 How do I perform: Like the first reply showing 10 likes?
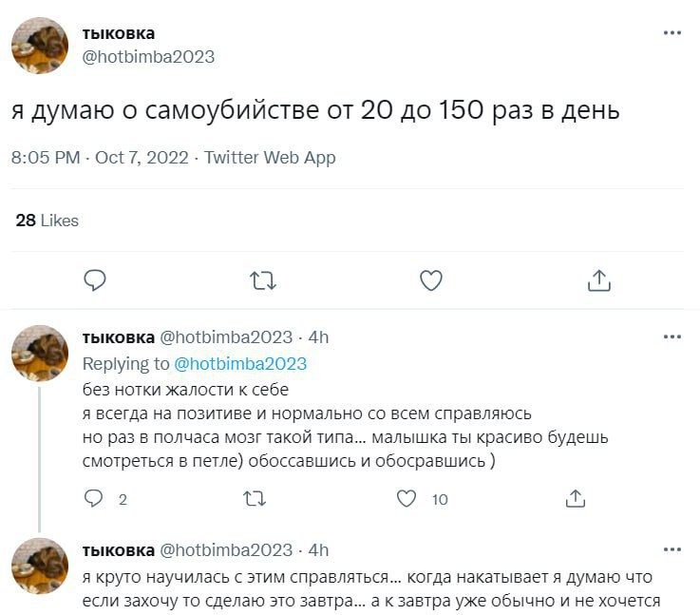(407, 498)
